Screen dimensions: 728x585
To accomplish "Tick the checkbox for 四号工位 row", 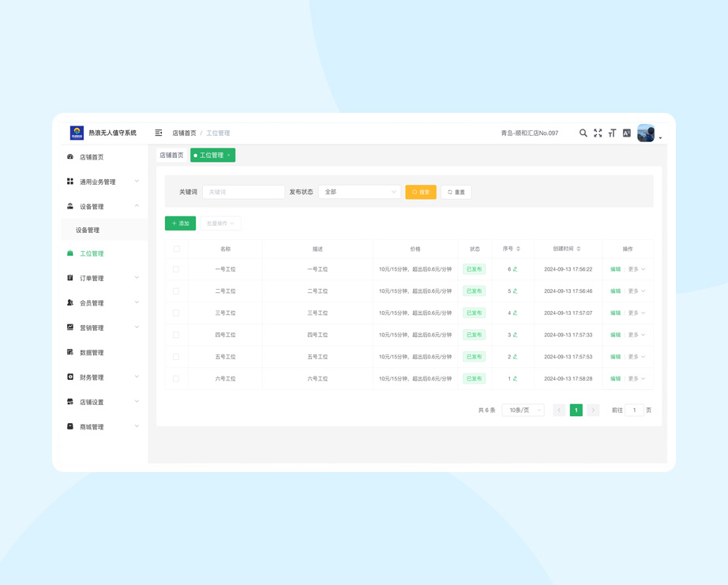I will [x=176, y=335].
